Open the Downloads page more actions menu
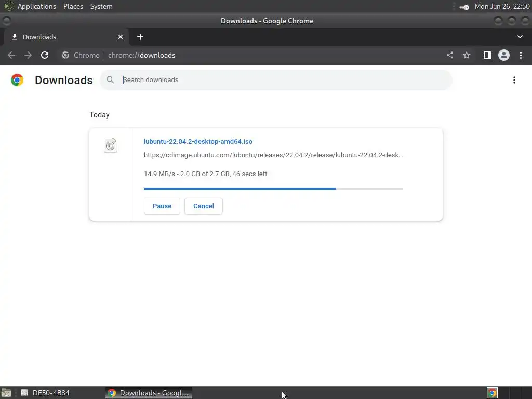The width and height of the screenshot is (532, 399). (514, 79)
